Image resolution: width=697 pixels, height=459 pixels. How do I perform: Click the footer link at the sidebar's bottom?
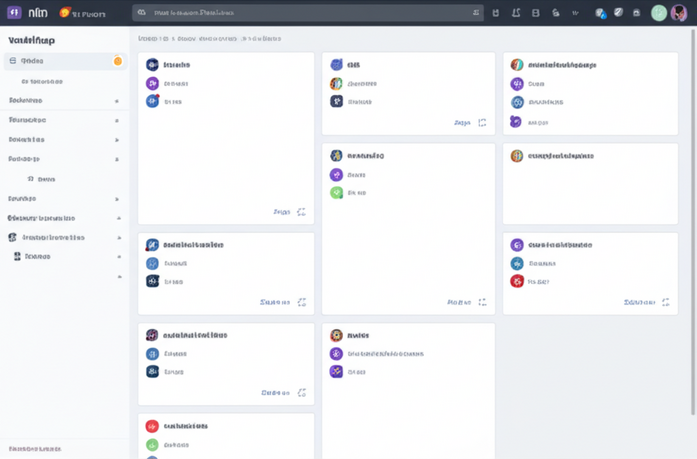(35, 449)
